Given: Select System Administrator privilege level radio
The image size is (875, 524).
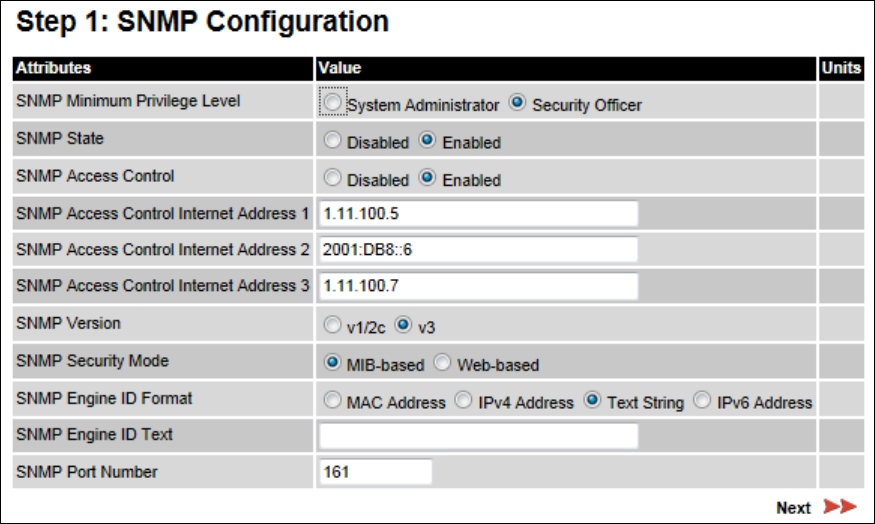Looking at the screenshot, I should coord(333,102).
